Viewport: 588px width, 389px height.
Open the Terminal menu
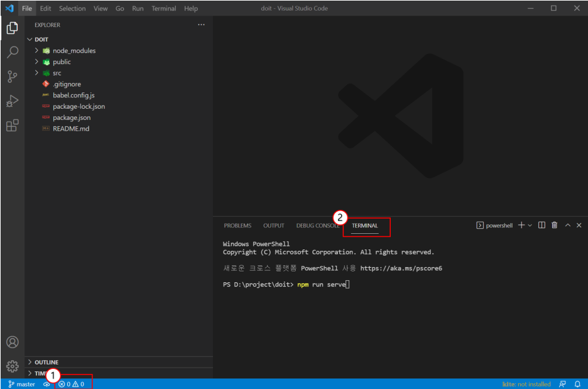click(164, 8)
